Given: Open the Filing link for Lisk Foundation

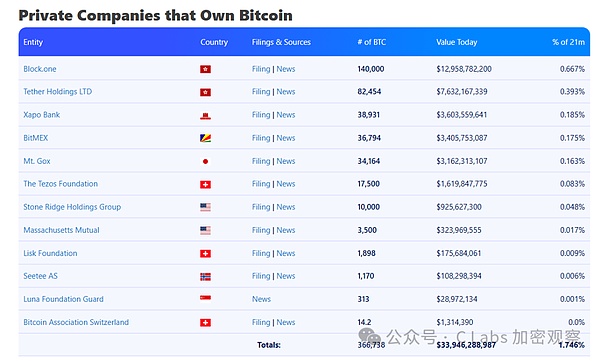Looking at the screenshot, I should pos(261,253).
